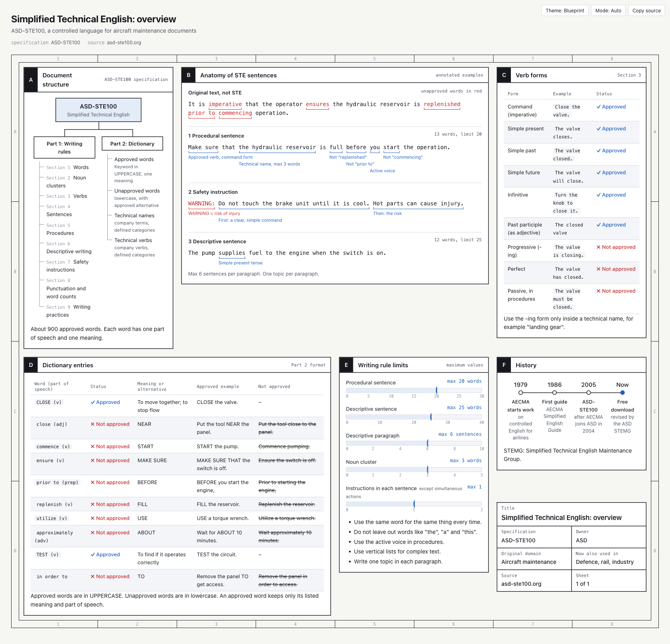670x644 pixels.
Task: Click the red 'WARNING:' safety label
Action: coord(201,204)
